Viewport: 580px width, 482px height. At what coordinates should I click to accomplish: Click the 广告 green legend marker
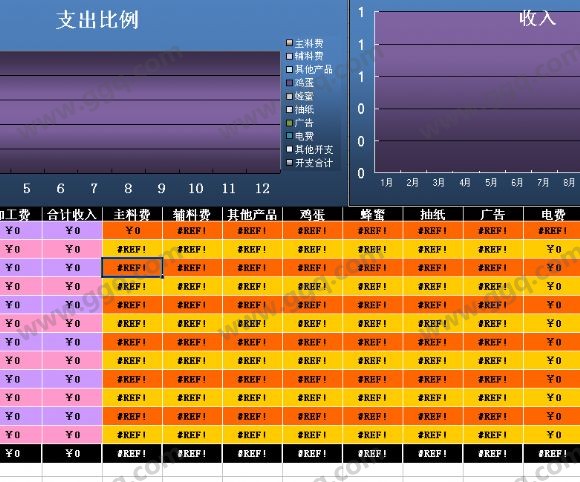290,123
